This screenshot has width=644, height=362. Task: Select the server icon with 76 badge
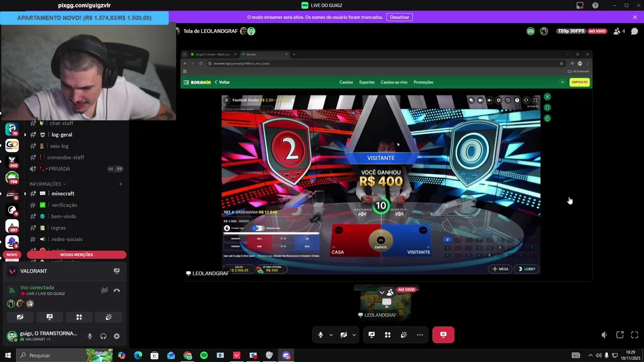[x=12, y=129]
